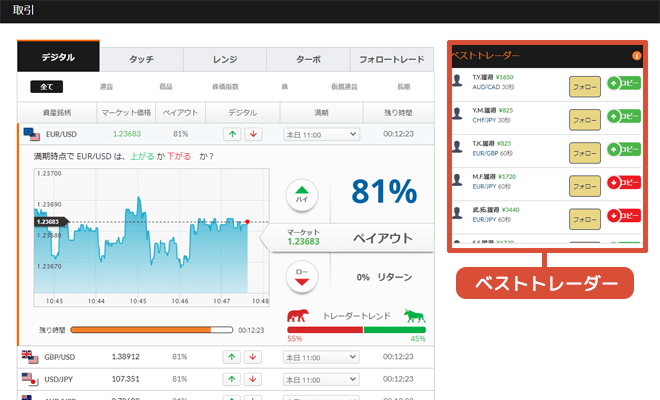Click the round ロー (Low) button

click(x=302, y=276)
